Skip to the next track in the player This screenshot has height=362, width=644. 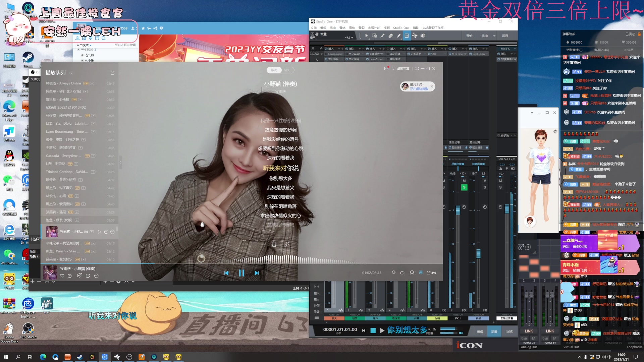coord(257,273)
